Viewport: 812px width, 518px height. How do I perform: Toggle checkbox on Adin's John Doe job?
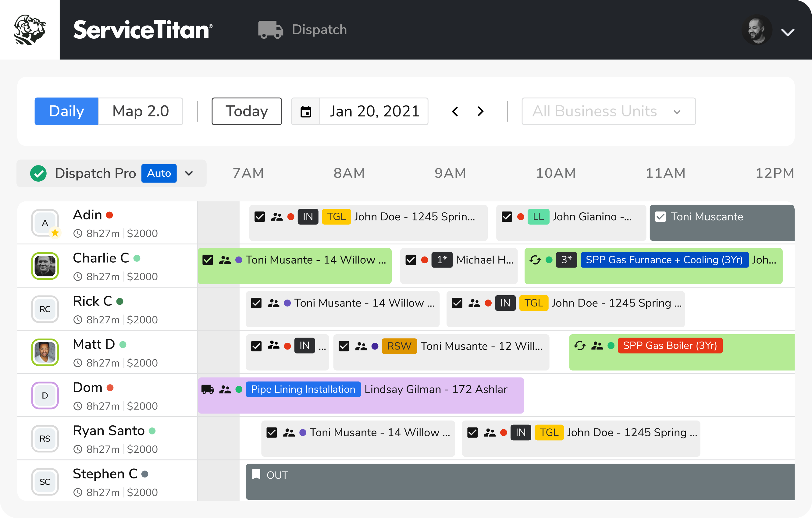pos(260,216)
